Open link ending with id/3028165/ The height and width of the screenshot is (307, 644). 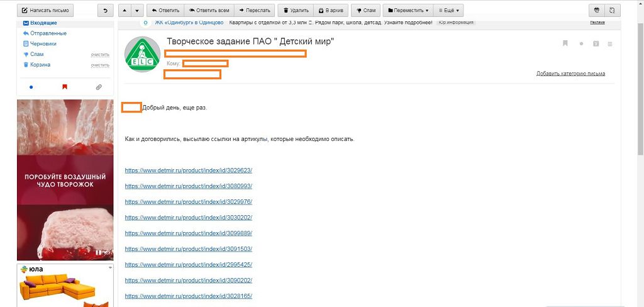click(x=189, y=296)
